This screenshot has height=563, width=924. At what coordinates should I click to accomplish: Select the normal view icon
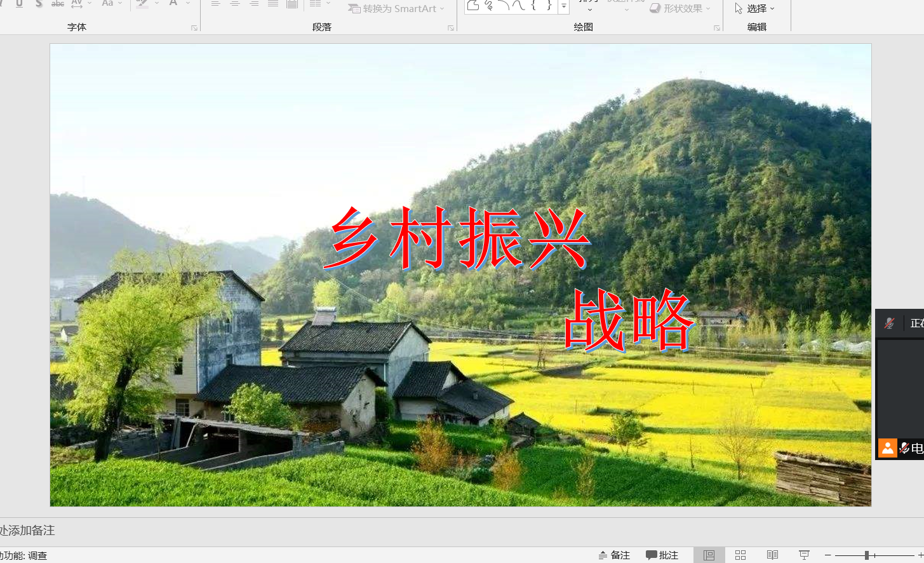pos(709,555)
